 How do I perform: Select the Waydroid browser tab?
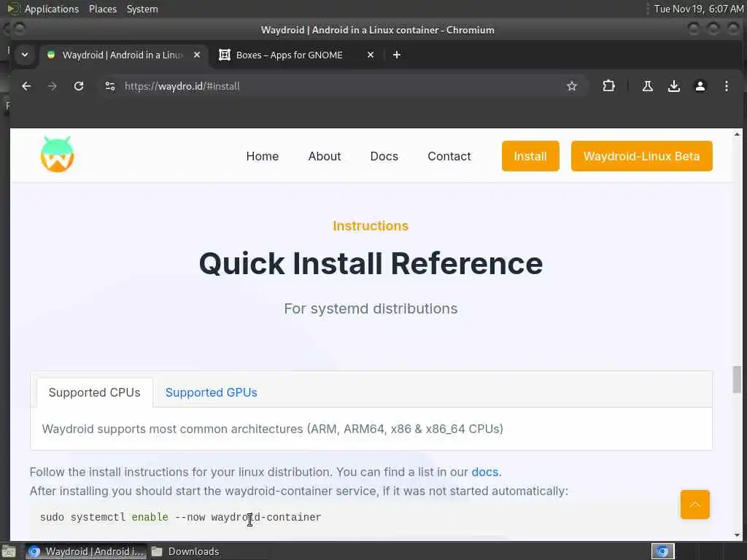click(x=123, y=55)
